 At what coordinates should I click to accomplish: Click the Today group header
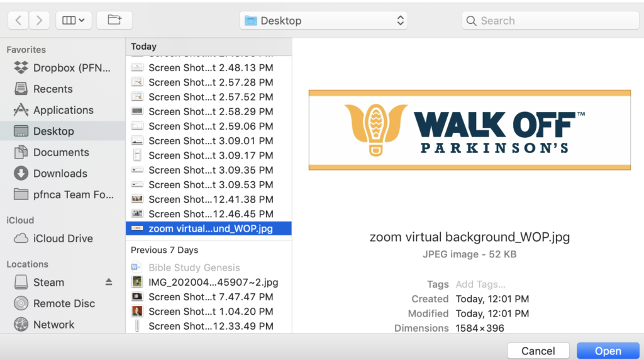[144, 47]
